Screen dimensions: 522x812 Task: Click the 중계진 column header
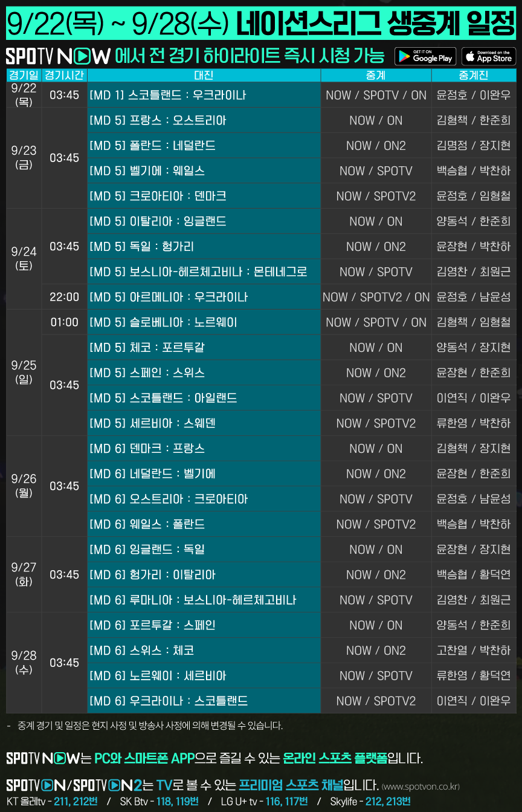[474, 76]
